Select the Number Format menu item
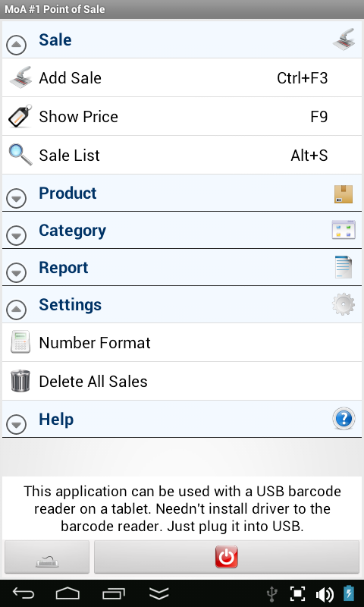364x607 pixels. click(182, 343)
